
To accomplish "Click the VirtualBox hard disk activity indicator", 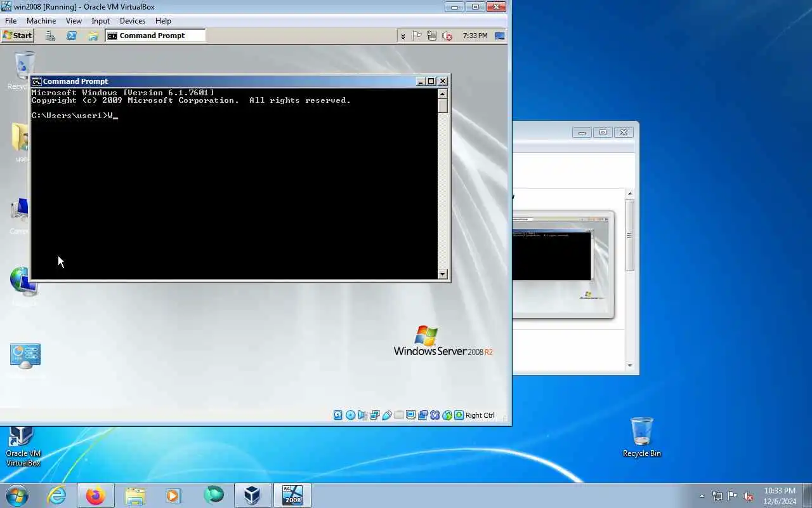I will [338, 415].
